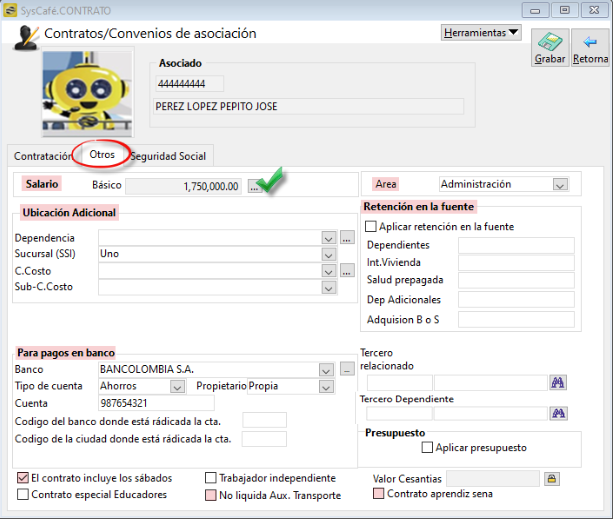This screenshot has height=519, width=615.
Task: Switch to the Contratación tab
Action: pos(42,156)
